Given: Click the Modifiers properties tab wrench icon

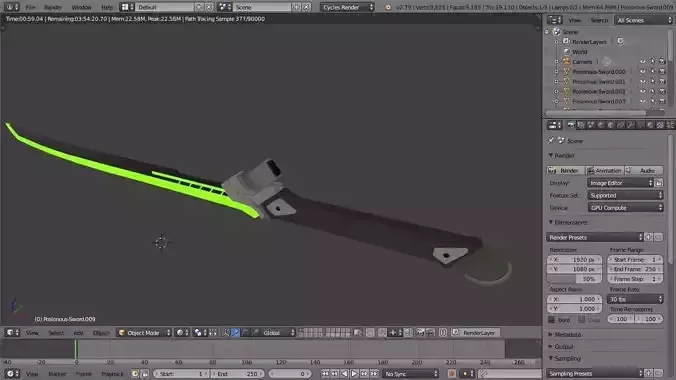Looking at the screenshot, I should click(x=630, y=125).
